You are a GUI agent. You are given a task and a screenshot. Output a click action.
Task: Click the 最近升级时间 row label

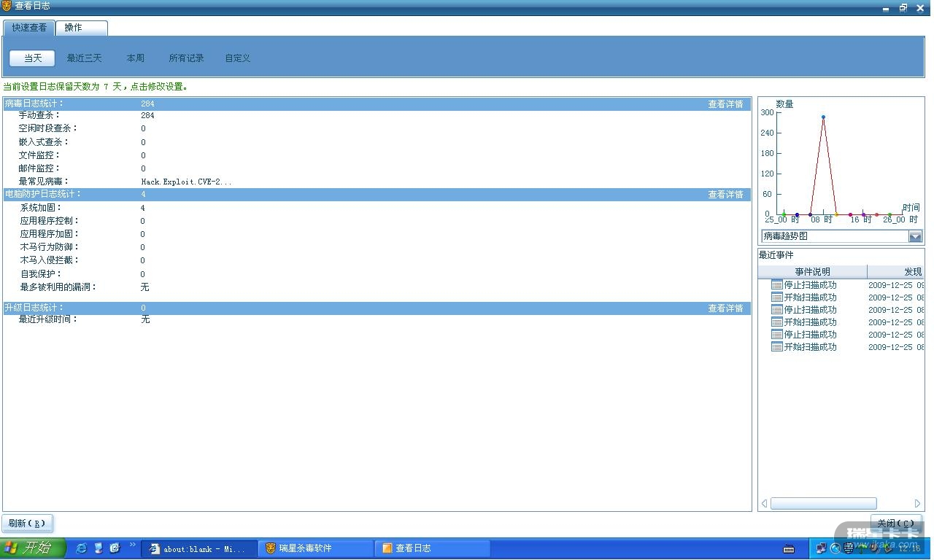coord(48,319)
